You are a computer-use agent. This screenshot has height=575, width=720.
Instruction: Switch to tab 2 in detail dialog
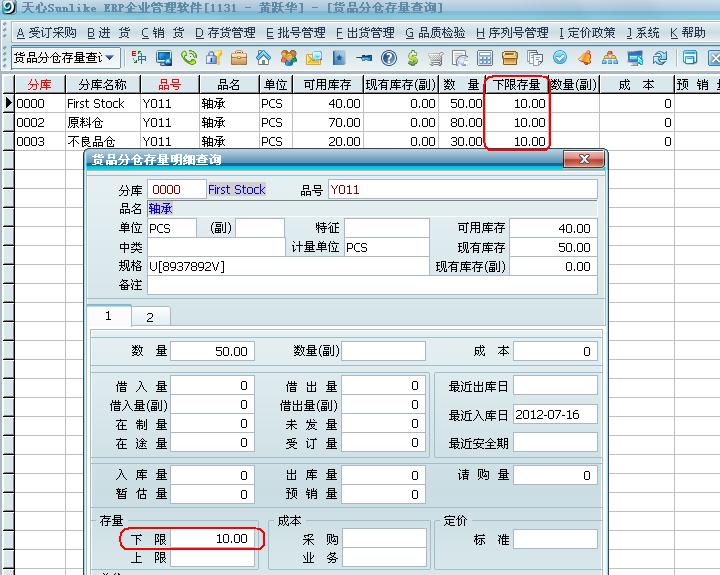[150, 317]
